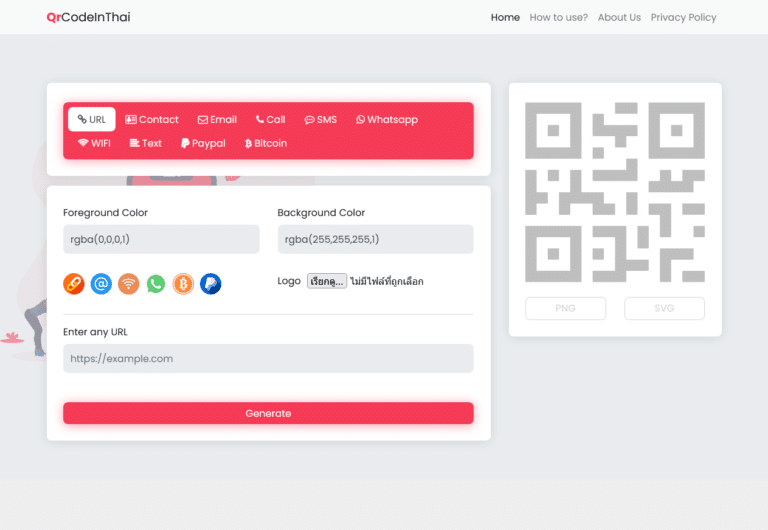This screenshot has height=530, width=768.
Task: Pick the PayPal logo icon
Action: 210,284
